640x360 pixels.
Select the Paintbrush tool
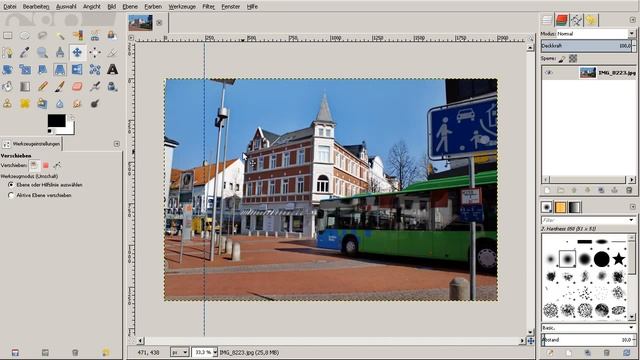pyautogui.click(x=60, y=87)
